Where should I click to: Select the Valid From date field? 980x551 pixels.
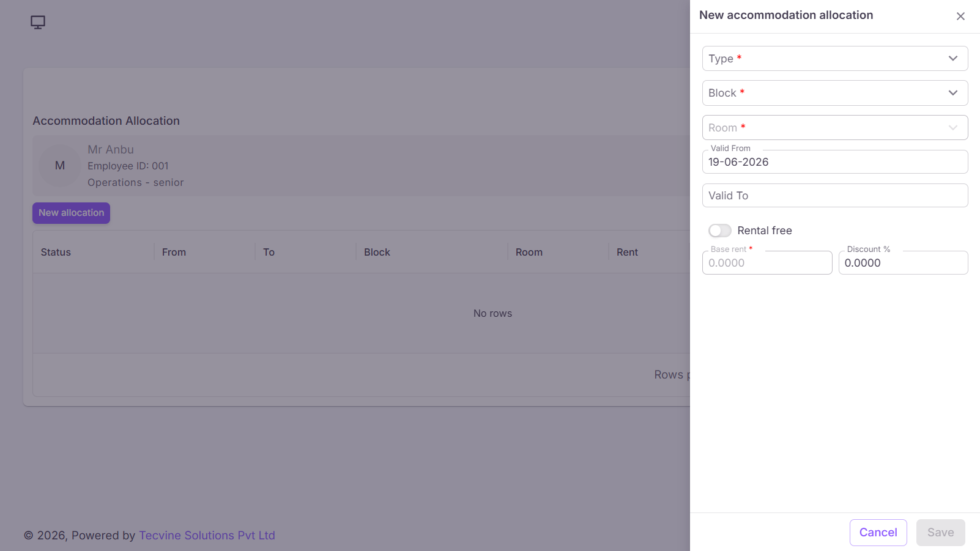point(835,162)
